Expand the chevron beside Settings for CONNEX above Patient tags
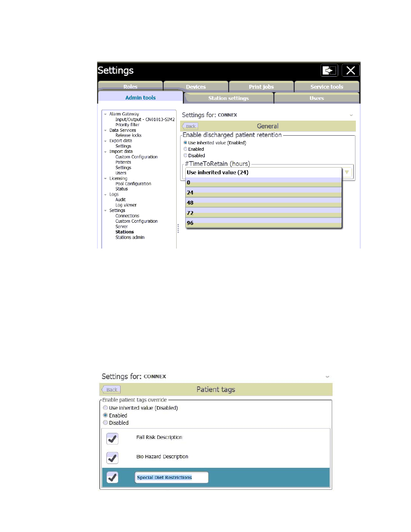This screenshot has height=532, width=411. click(327, 376)
